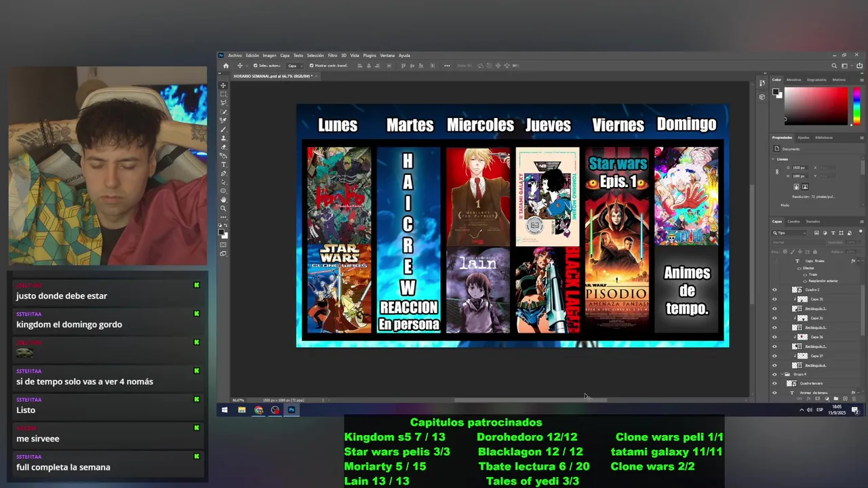The image size is (868, 488).
Task: Click the rainbow hue slider
Action: coord(856,106)
